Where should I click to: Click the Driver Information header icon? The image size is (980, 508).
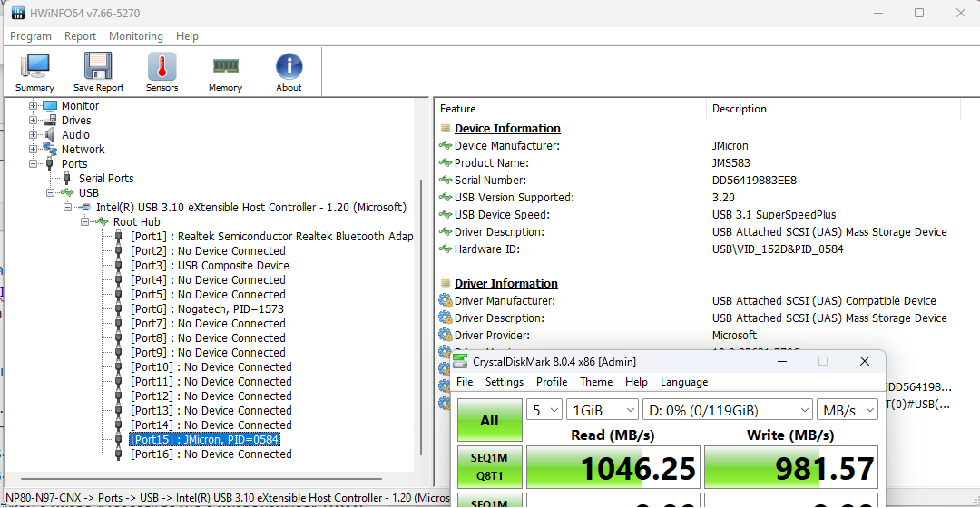445,283
